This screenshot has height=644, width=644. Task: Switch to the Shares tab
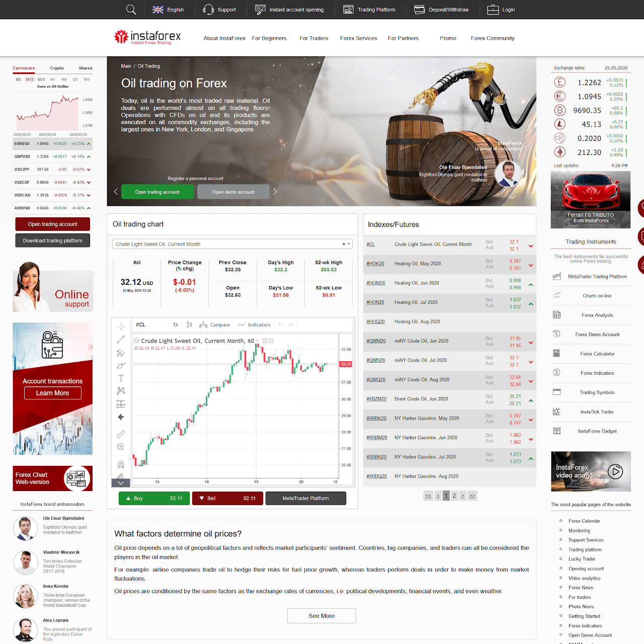pos(86,68)
